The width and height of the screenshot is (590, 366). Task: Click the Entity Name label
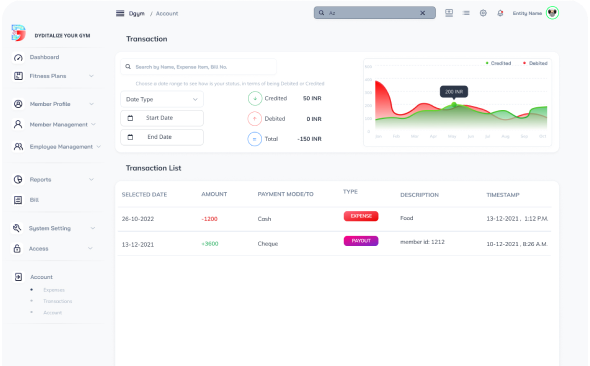pos(527,13)
